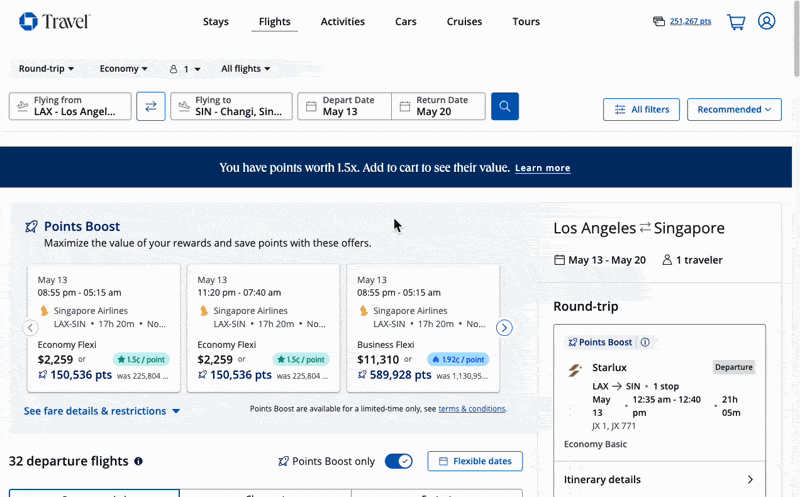The height and width of the screenshot is (497, 800).
Task: Select the 11:20 pm Economy Flexi offer card
Action: tap(263, 328)
